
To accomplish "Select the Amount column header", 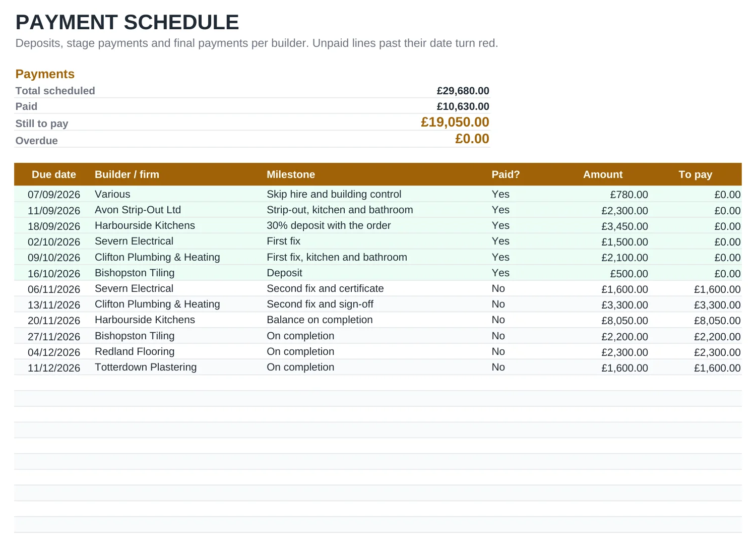I will pos(603,174).
